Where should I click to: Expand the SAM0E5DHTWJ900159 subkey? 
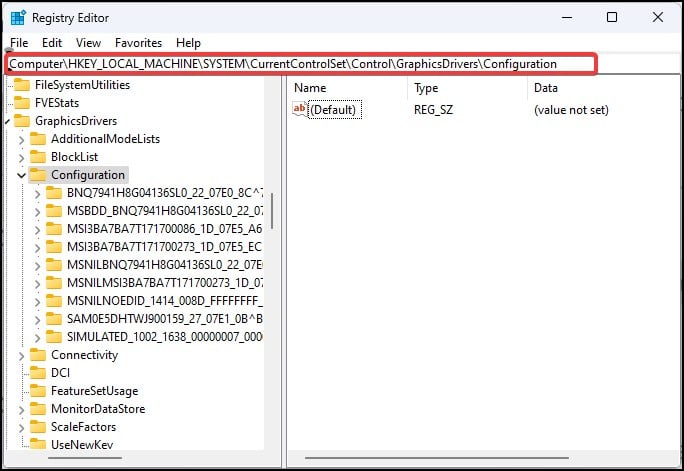[x=38, y=320]
